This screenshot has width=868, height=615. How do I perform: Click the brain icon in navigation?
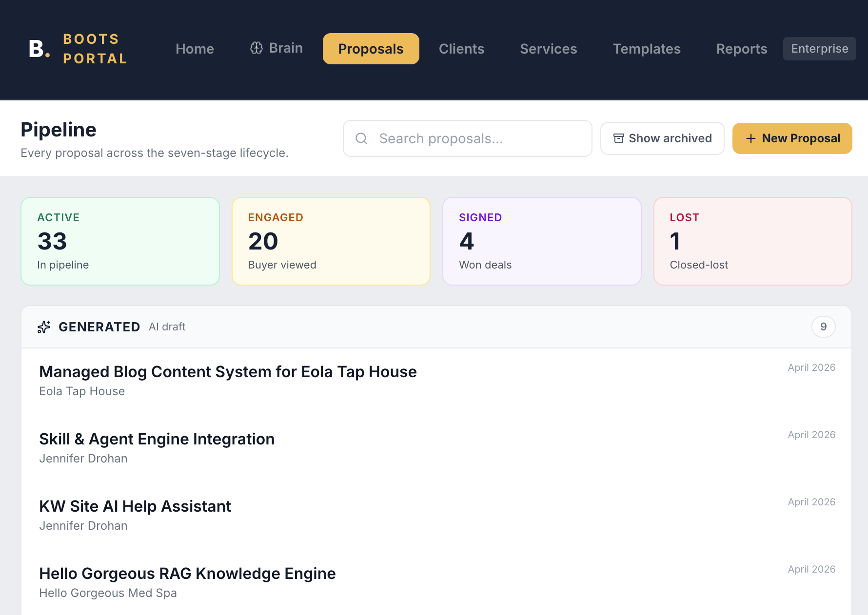coord(256,48)
